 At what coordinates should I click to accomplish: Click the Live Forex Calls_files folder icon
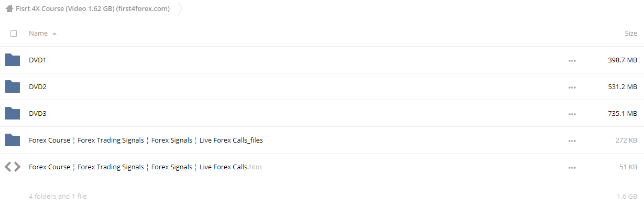[x=12, y=140]
